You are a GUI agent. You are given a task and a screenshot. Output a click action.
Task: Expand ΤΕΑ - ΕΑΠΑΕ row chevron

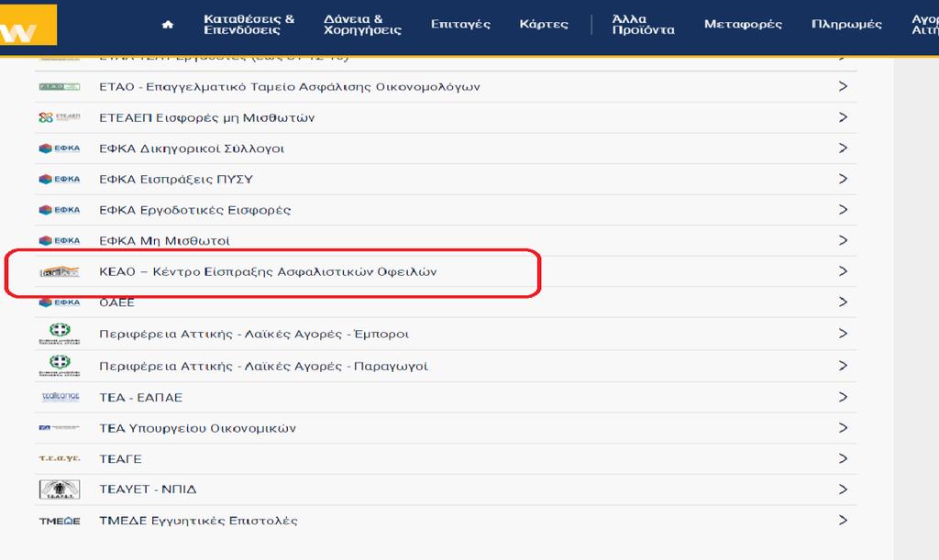pos(843,397)
